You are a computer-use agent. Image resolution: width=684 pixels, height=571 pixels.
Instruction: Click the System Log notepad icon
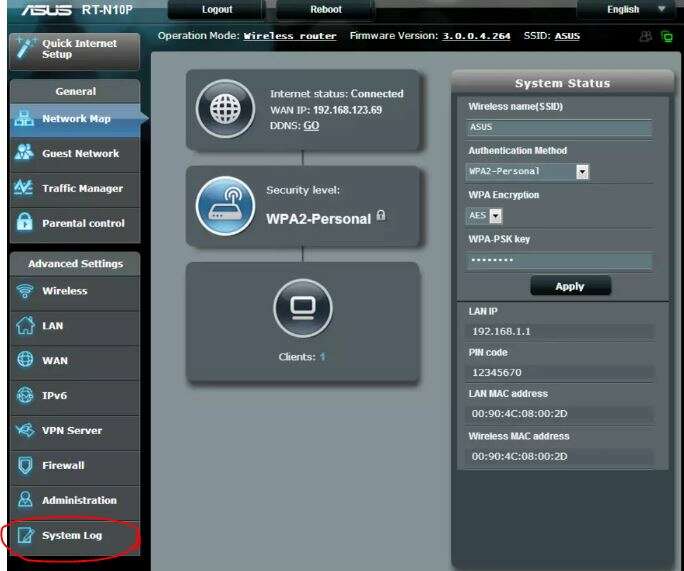[x=26, y=535]
